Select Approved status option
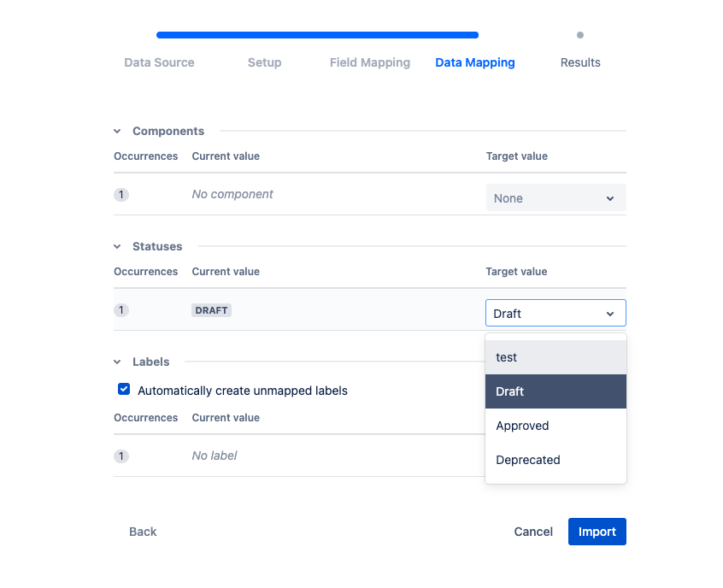 tap(555, 426)
